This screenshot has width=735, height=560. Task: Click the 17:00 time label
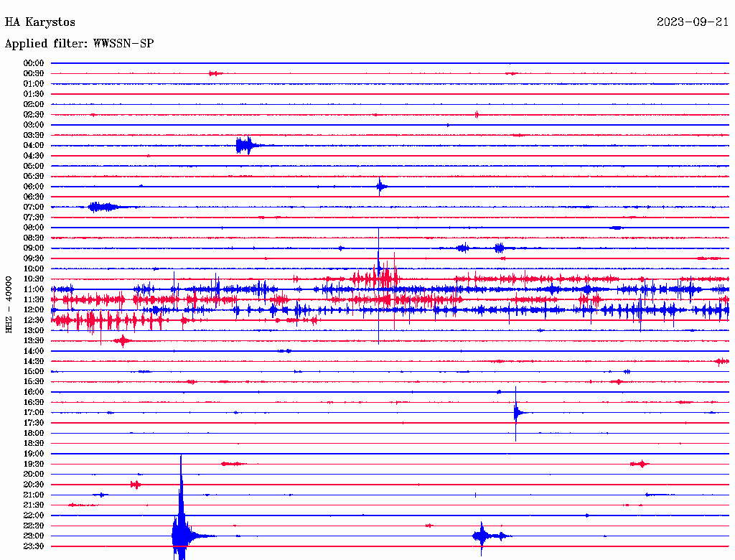coord(34,412)
